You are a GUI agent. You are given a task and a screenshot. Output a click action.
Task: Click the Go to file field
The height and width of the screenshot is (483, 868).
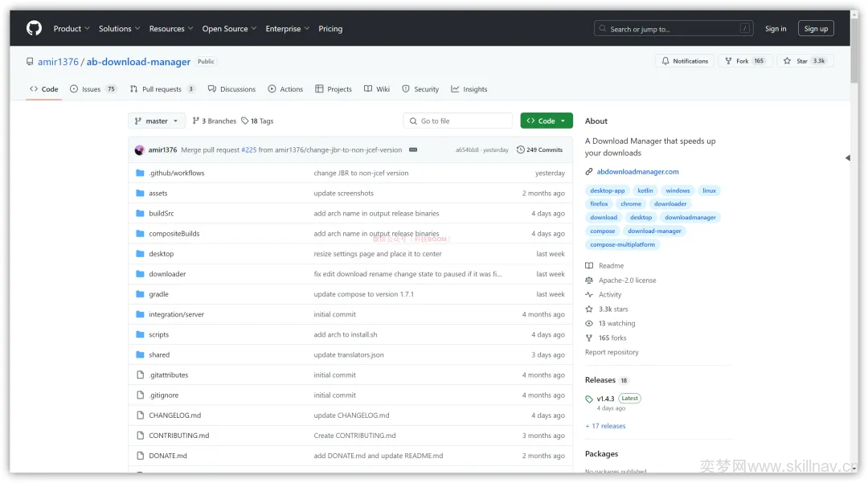coord(458,121)
